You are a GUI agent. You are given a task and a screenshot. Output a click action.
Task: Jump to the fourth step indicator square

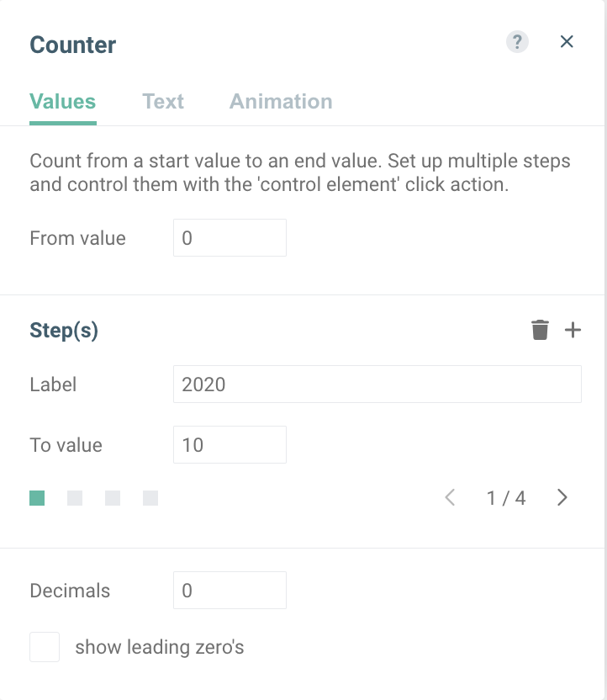[x=150, y=499]
